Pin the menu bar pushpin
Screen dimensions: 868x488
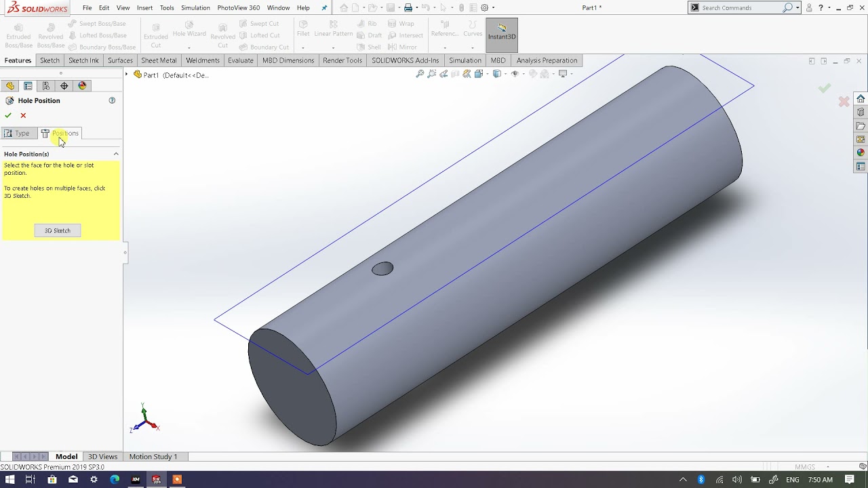324,7
